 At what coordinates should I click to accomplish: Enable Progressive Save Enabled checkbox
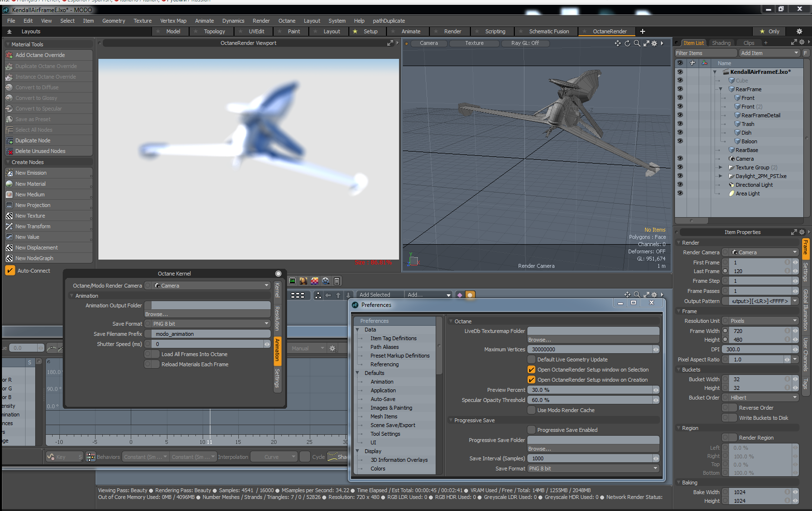[531, 430]
